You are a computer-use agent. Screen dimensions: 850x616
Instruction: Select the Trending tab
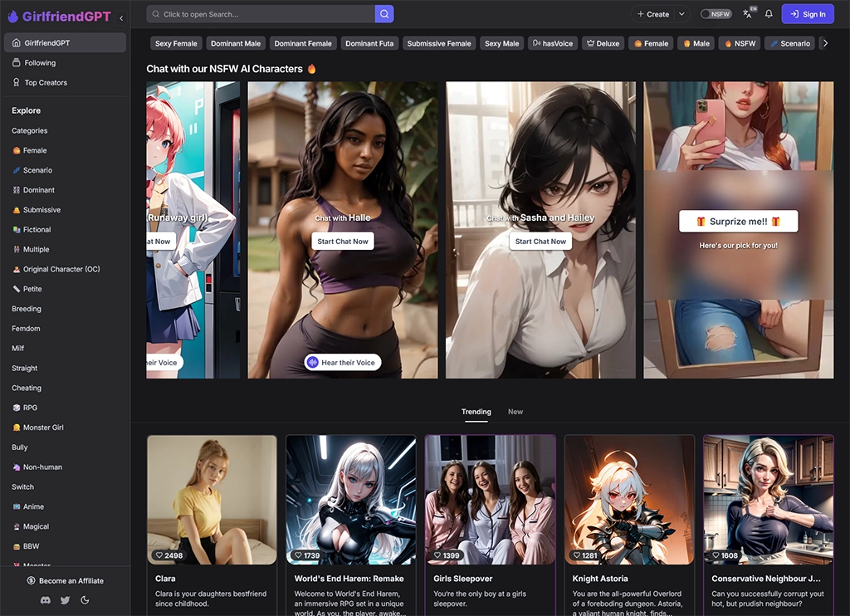point(476,412)
